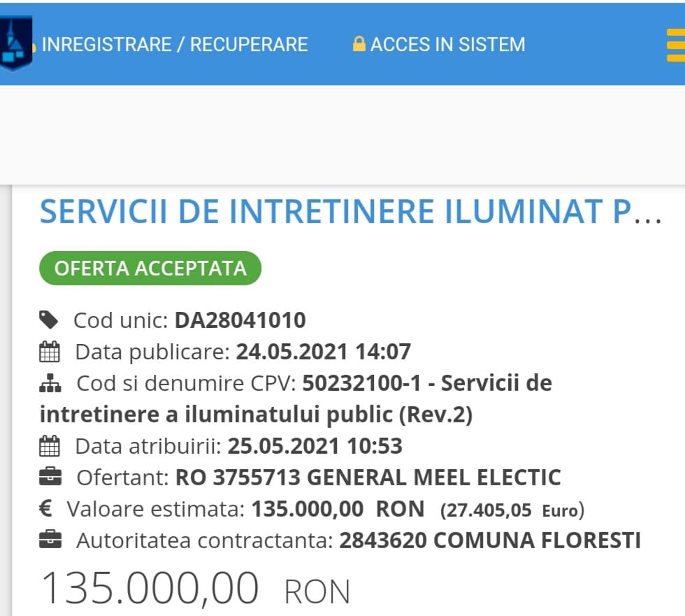Click the euro icon beside Valoare estimata
The image size is (685, 616).
pyautogui.click(x=46, y=509)
